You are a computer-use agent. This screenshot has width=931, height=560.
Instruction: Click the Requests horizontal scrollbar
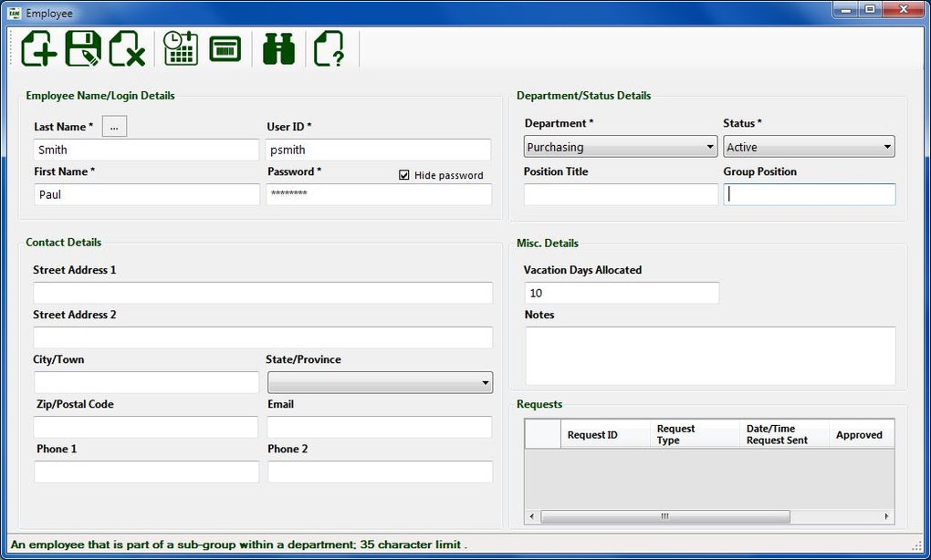point(664,515)
